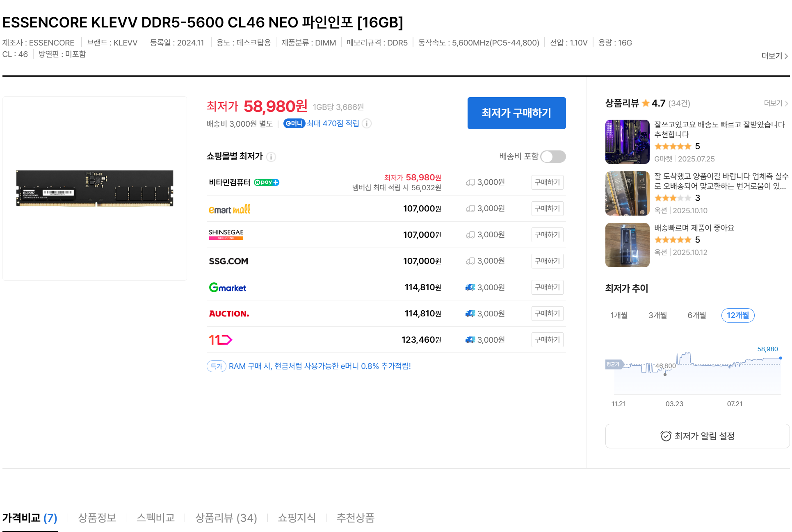This screenshot has height=532, width=792.
Task: Click the 11st shop logo
Action: coord(221,340)
